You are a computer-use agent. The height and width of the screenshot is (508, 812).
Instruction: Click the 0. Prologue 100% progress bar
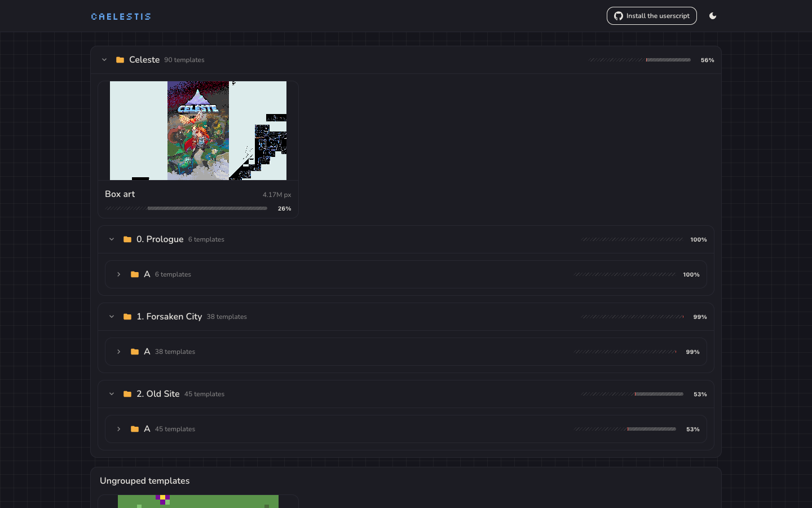[632, 239]
